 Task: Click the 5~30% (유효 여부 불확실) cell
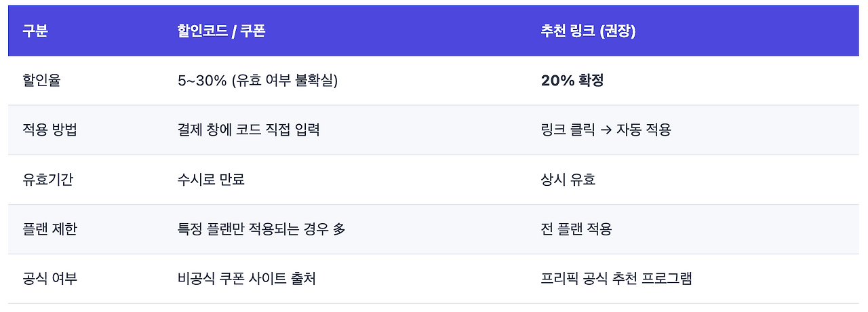tap(257, 81)
